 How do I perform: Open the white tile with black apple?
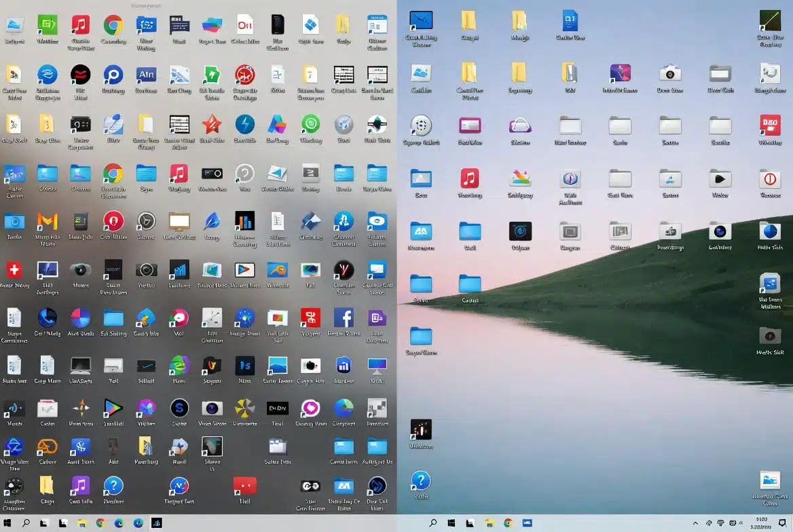tap(310, 366)
